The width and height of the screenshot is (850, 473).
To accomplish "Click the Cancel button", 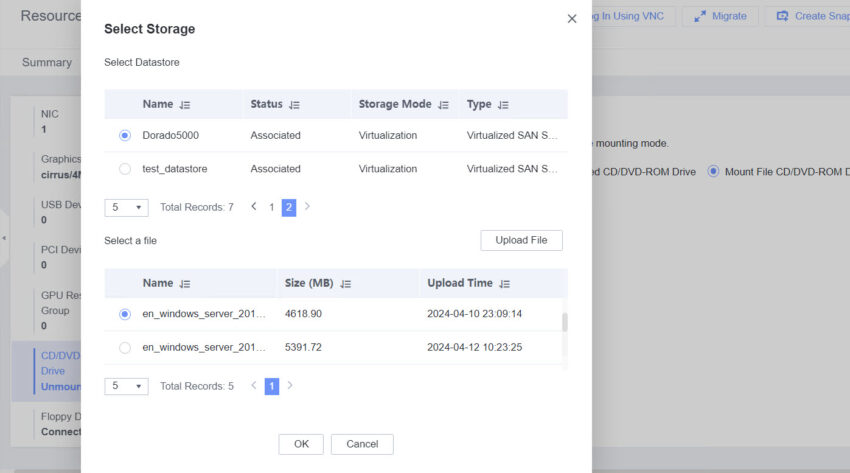I will [362, 444].
